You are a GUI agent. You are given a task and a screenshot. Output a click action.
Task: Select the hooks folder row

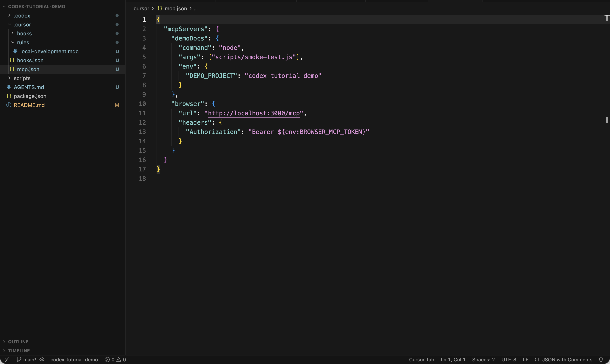[x=63, y=33]
